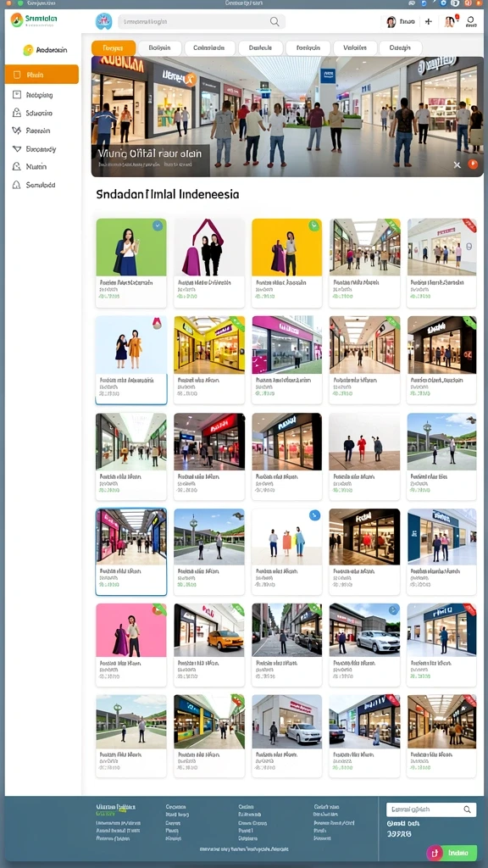Click red ribbon on blue storefront card, fifth row
Screen dimensions: 488x868
[x=469, y=609]
